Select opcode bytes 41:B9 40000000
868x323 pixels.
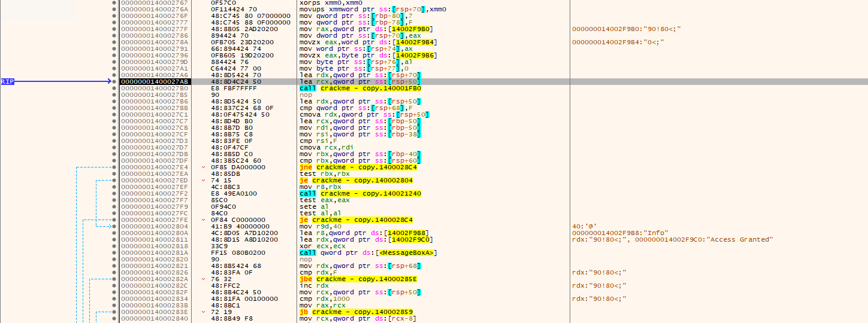pyautogui.click(x=240, y=226)
